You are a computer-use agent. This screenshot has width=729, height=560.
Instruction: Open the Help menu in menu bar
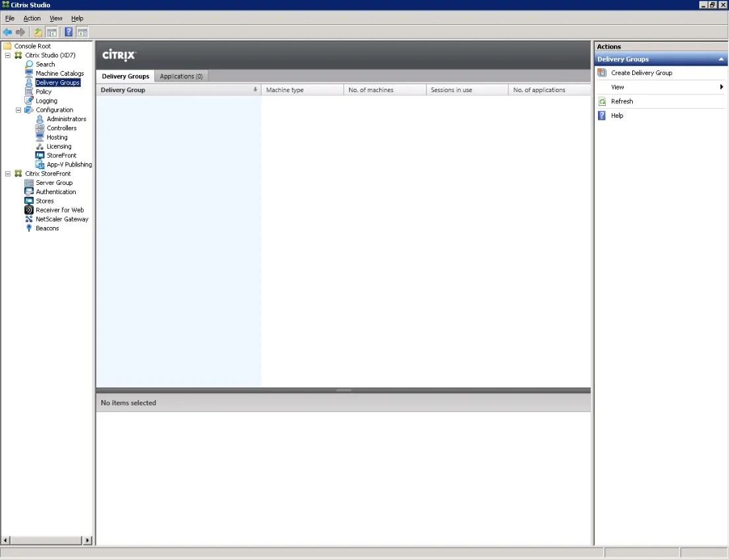77,18
